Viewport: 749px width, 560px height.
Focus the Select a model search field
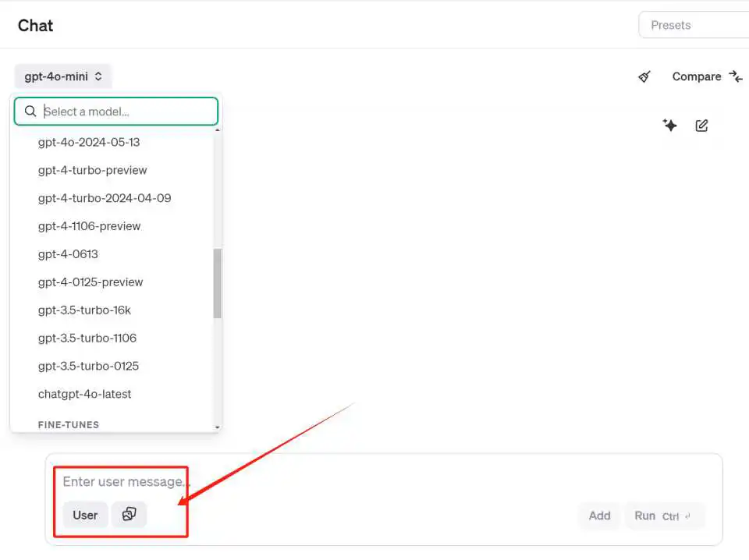tap(116, 112)
